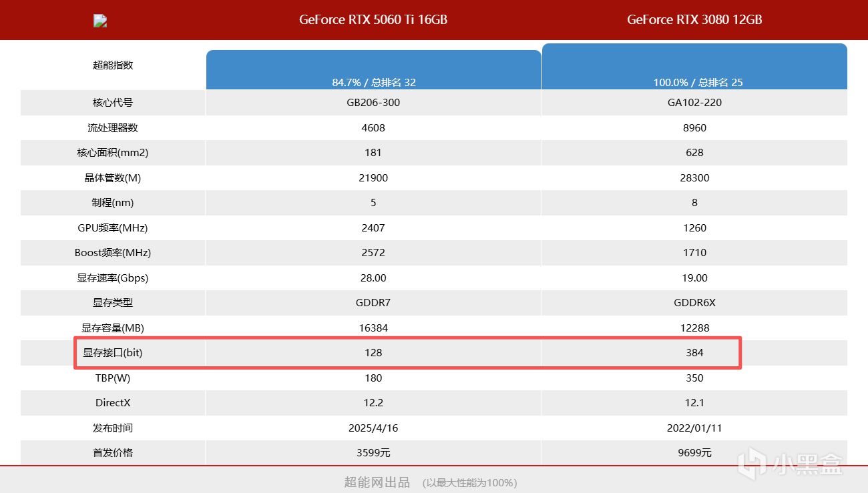Click the 显存接口(bit) row label
The height and width of the screenshot is (493, 868).
(x=113, y=353)
